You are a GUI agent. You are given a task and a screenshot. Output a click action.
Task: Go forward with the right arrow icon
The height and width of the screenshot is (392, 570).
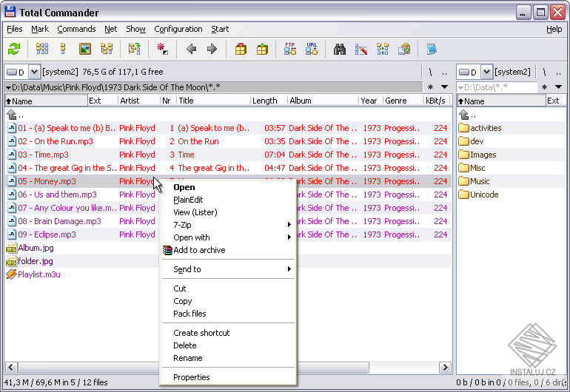(212, 49)
